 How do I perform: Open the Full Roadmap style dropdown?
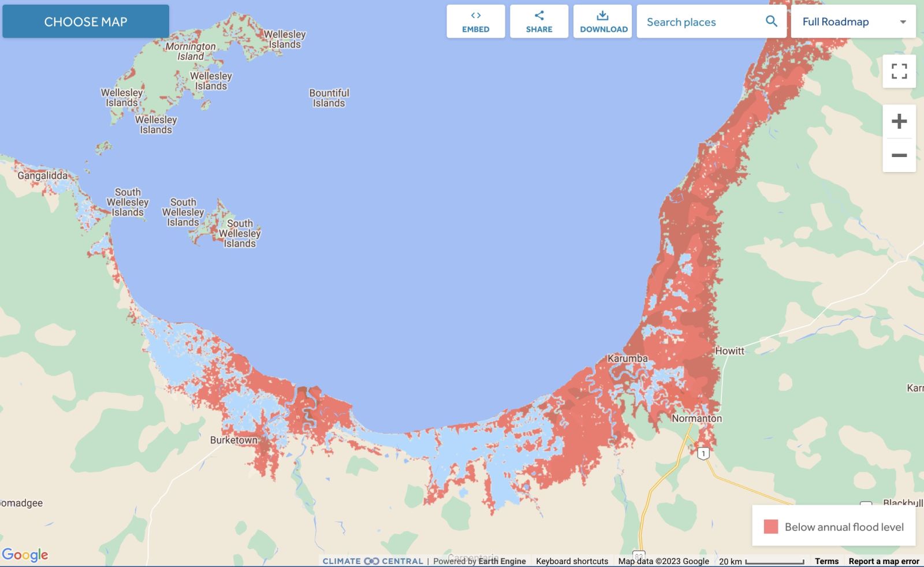point(853,21)
